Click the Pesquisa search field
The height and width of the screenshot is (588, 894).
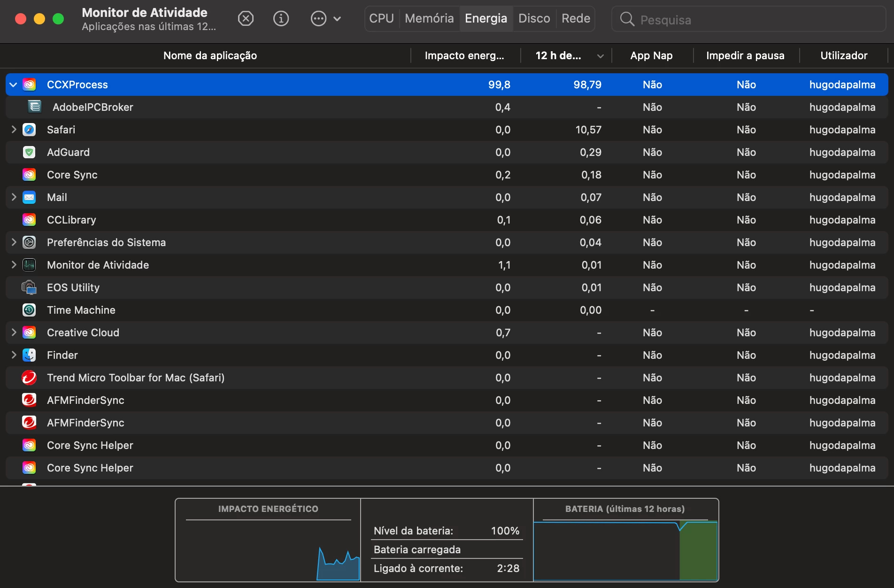748,19
